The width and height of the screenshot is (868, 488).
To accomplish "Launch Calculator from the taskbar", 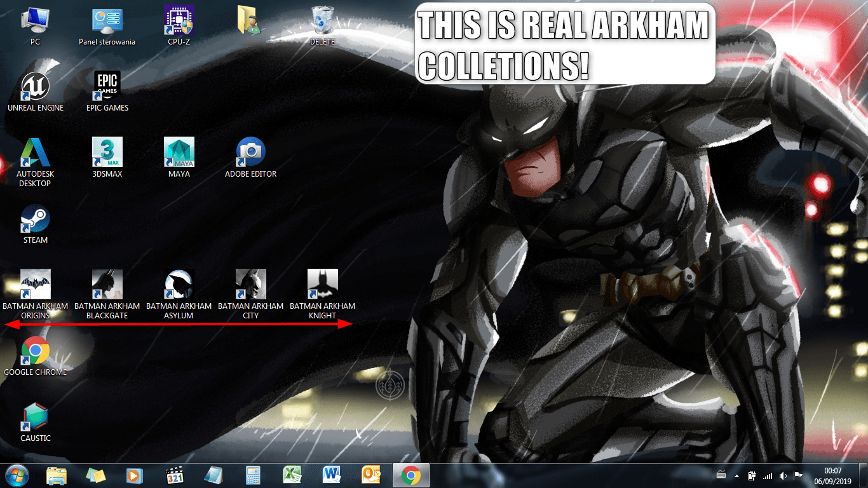I will tap(253, 475).
